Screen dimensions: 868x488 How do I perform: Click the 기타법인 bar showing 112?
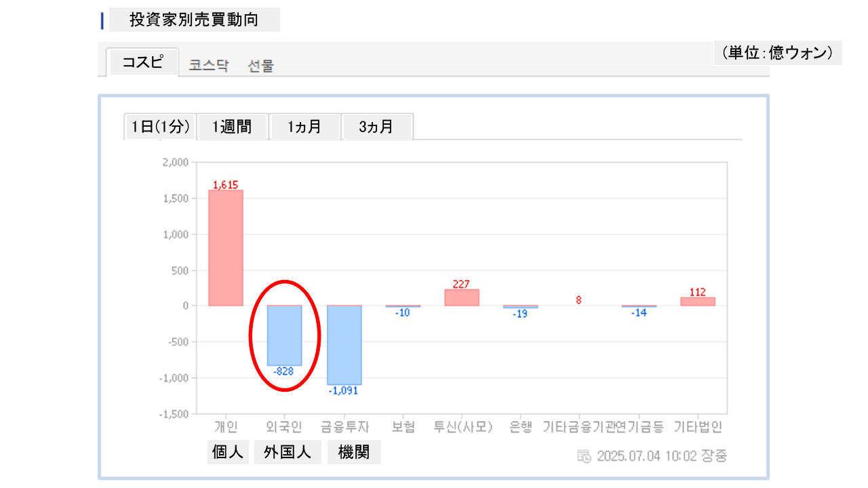pos(698,302)
